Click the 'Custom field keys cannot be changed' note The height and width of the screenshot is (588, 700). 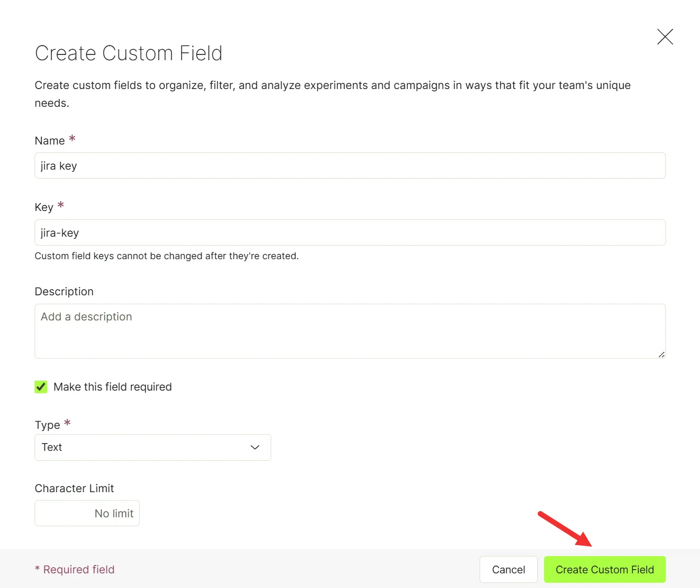(166, 256)
